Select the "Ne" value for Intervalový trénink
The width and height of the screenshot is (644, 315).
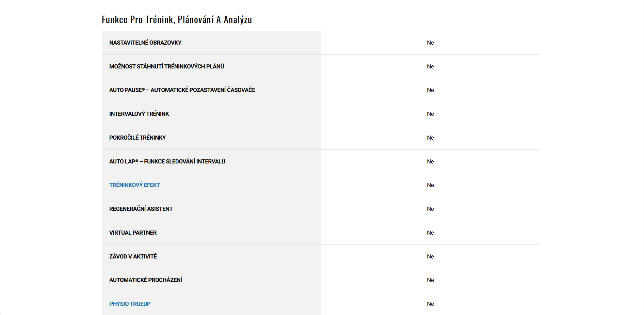pos(430,114)
